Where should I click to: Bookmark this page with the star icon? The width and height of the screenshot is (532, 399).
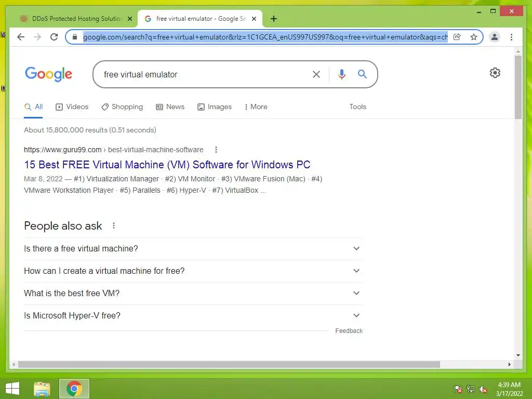click(x=474, y=37)
